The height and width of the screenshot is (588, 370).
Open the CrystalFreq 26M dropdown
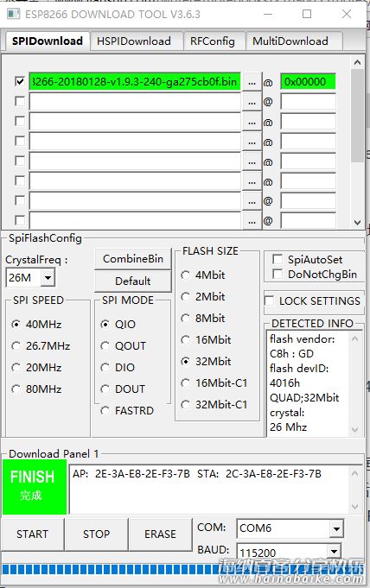tap(48, 278)
